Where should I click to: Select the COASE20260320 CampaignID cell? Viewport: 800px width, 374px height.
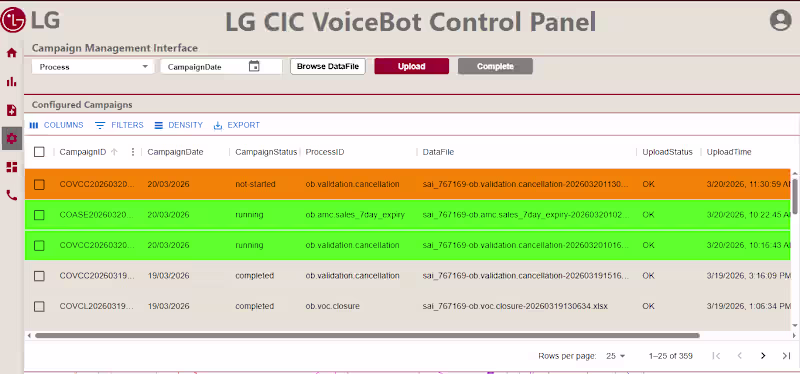tap(97, 215)
